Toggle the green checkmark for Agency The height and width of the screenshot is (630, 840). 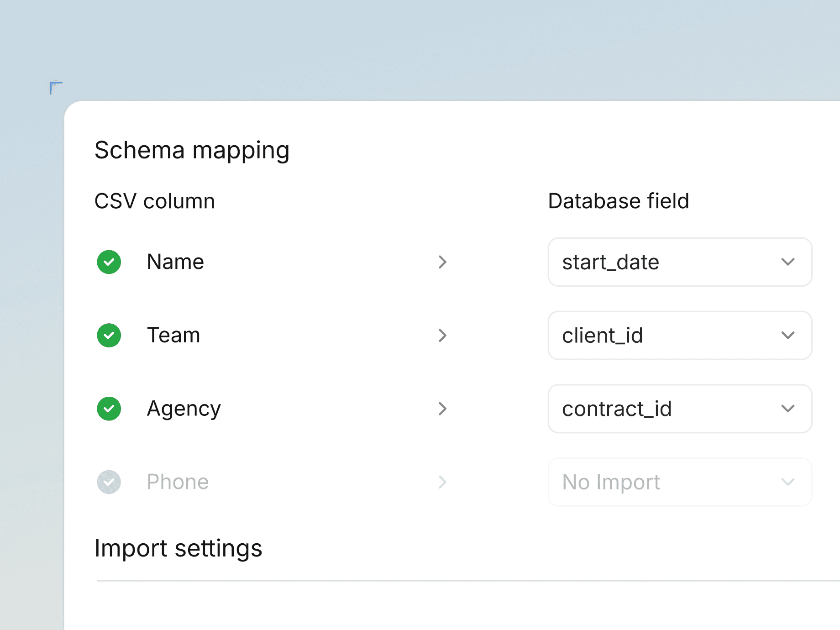(109, 409)
